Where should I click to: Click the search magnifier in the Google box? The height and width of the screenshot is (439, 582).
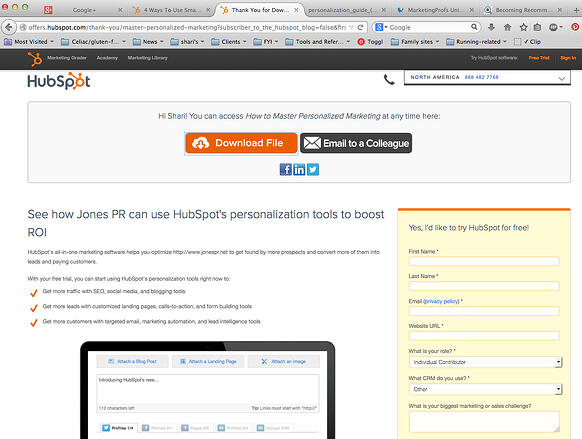tap(474, 27)
